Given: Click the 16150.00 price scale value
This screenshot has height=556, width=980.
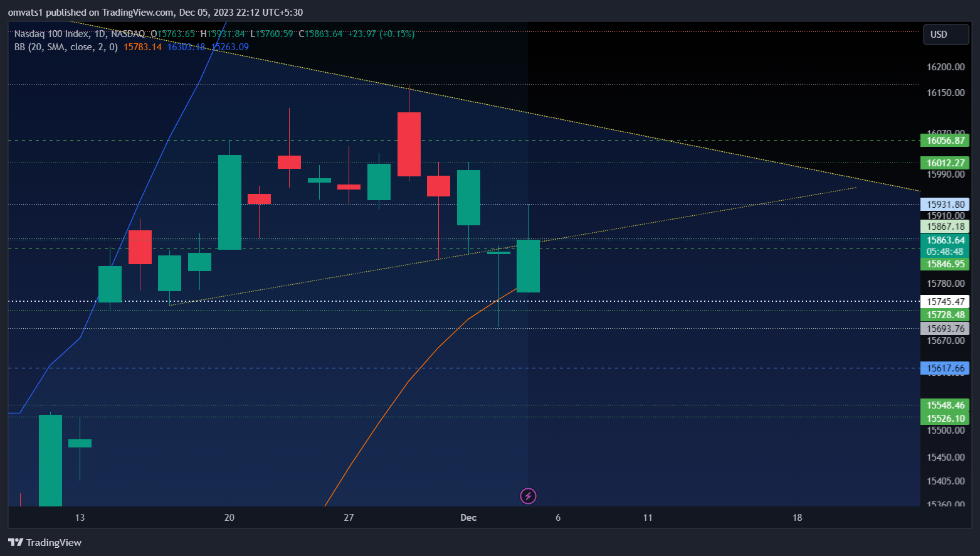Looking at the screenshot, I should click(x=946, y=93).
